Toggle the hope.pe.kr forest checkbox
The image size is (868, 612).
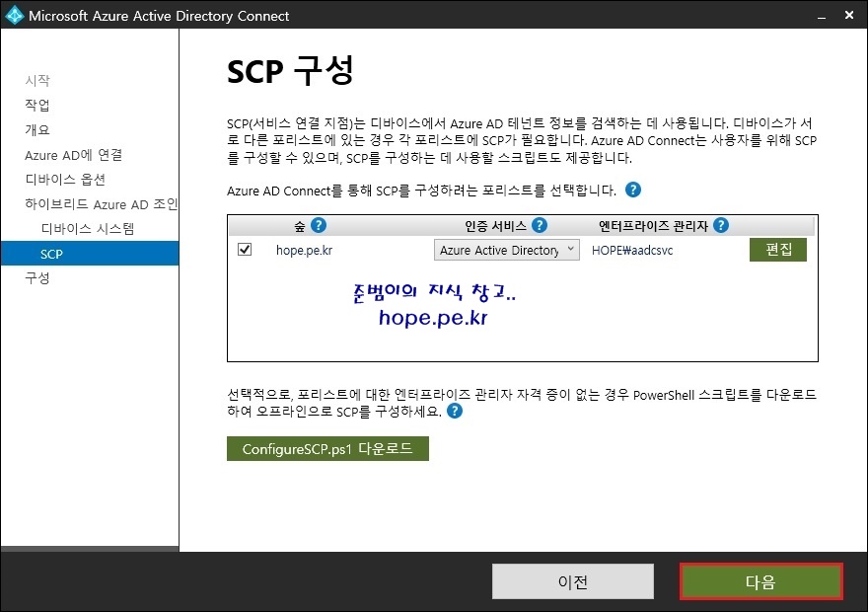coord(245,249)
